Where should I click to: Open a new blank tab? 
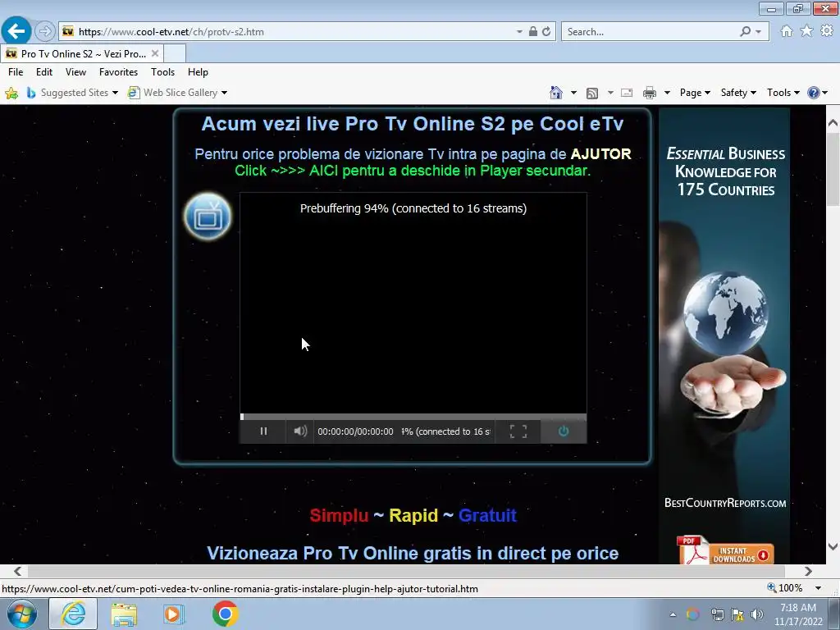click(x=175, y=53)
